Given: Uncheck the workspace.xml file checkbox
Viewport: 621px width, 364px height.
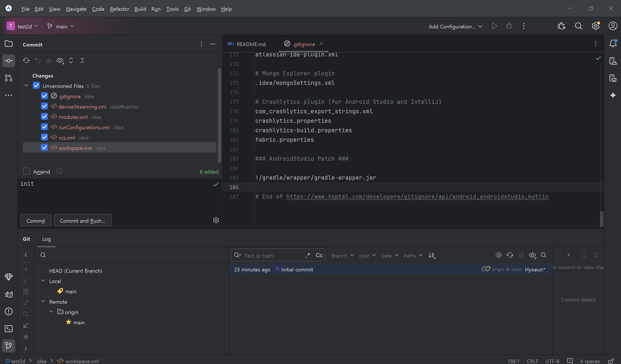Looking at the screenshot, I should (44, 148).
